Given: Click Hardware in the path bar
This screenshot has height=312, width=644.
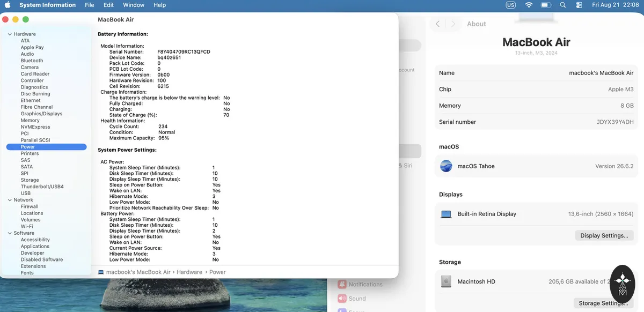Looking at the screenshot, I should pos(189,272).
